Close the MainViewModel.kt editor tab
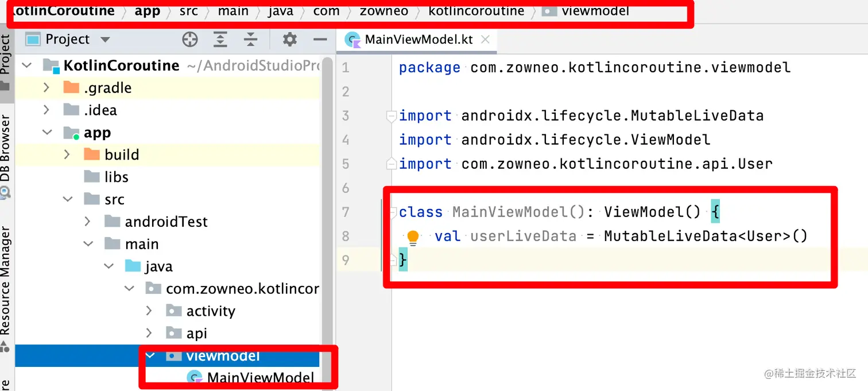This screenshot has height=391, width=868. pos(486,39)
